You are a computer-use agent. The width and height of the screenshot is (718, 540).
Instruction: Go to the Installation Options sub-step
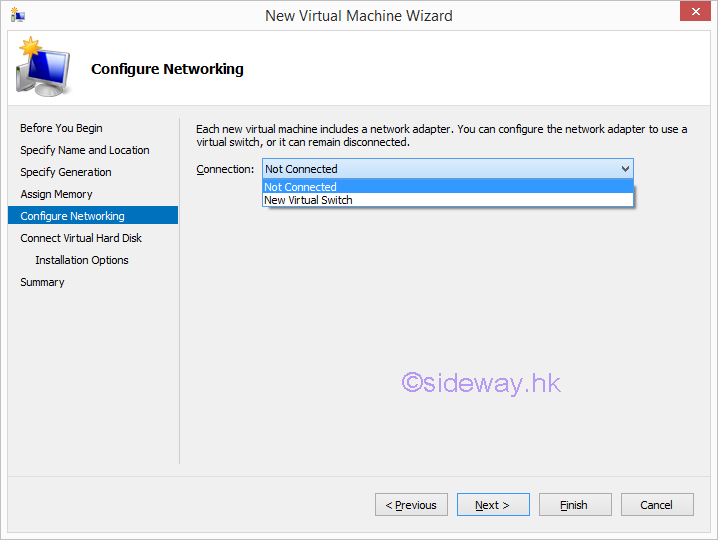tap(82, 260)
